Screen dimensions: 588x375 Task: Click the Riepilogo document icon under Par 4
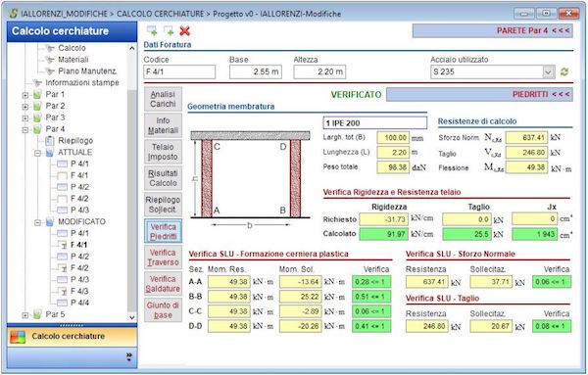50,141
